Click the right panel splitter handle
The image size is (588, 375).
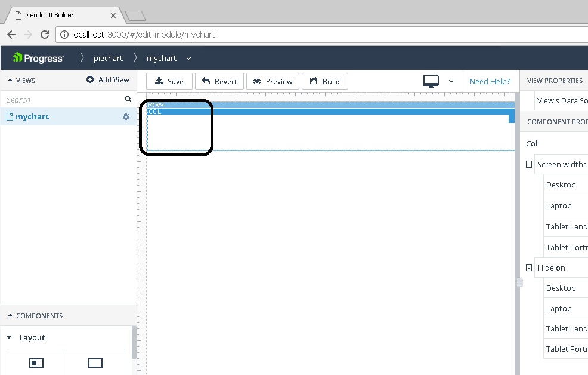pyautogui.click(x=520, y=282)
